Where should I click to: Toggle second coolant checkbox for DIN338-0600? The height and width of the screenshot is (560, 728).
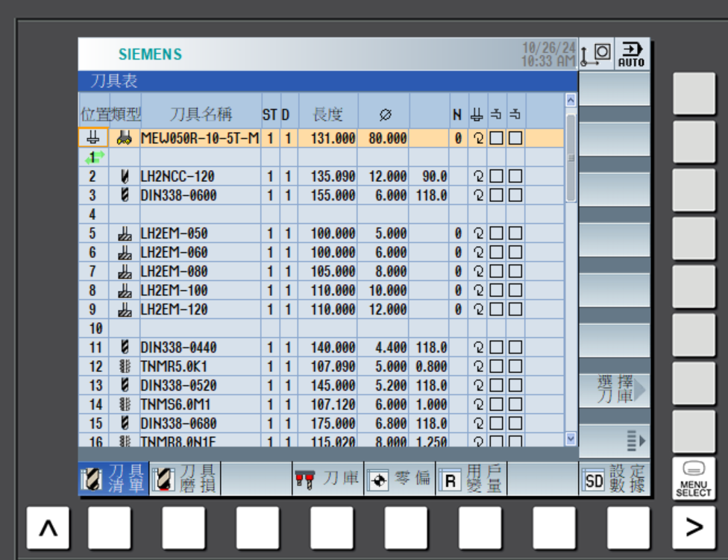[x=515, y=195]
